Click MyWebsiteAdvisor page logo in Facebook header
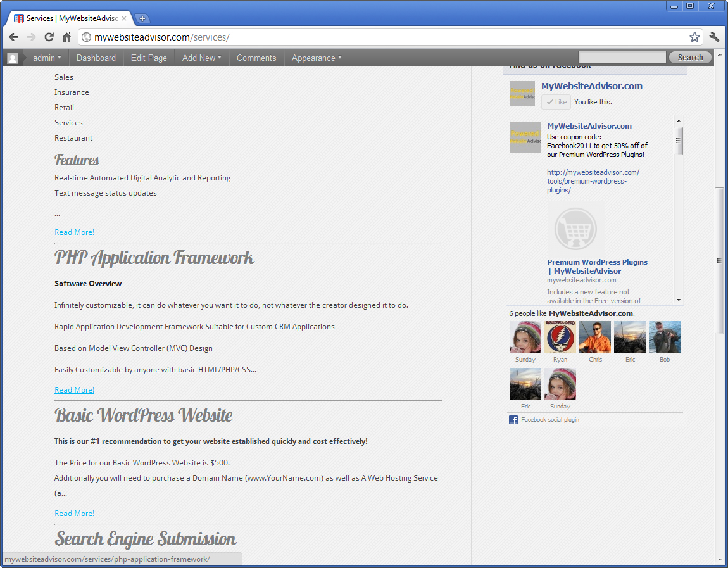 [522, 94]
